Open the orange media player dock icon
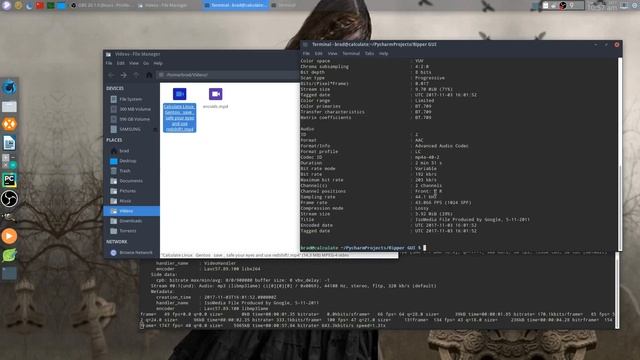The width and height of the screenshot is (640, 360). pyautogui.click(x=9, y=236)
